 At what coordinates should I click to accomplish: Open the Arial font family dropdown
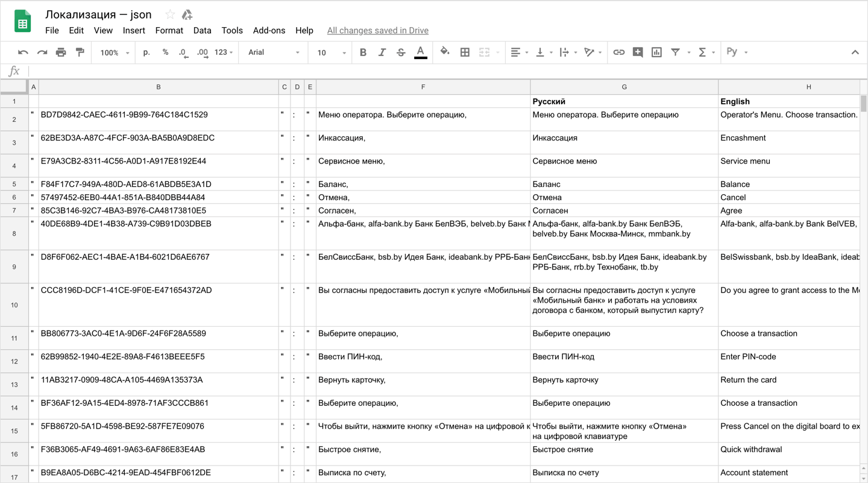(x=274, y=52)
